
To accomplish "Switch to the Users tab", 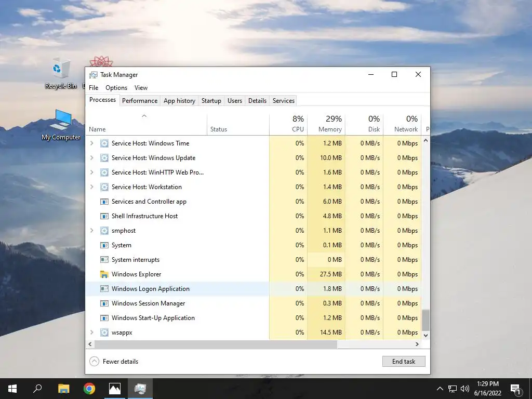I will [x=235, y=101].
